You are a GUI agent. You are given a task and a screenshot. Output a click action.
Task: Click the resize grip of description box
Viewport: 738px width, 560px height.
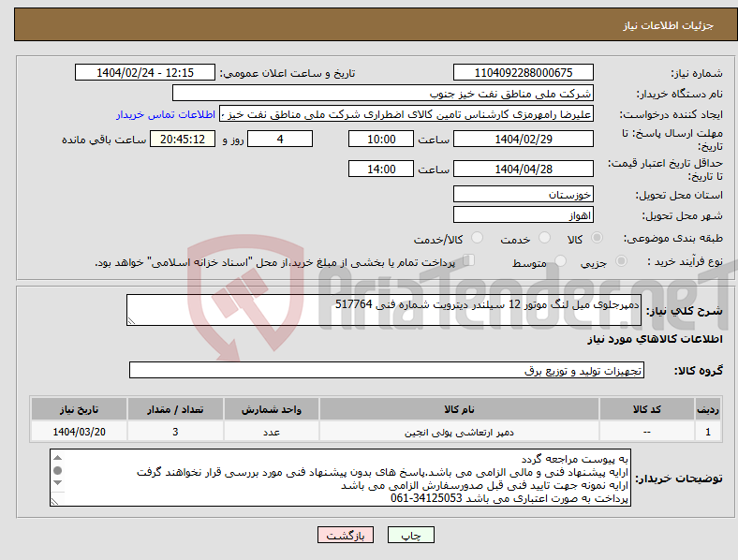coord(131,321)
